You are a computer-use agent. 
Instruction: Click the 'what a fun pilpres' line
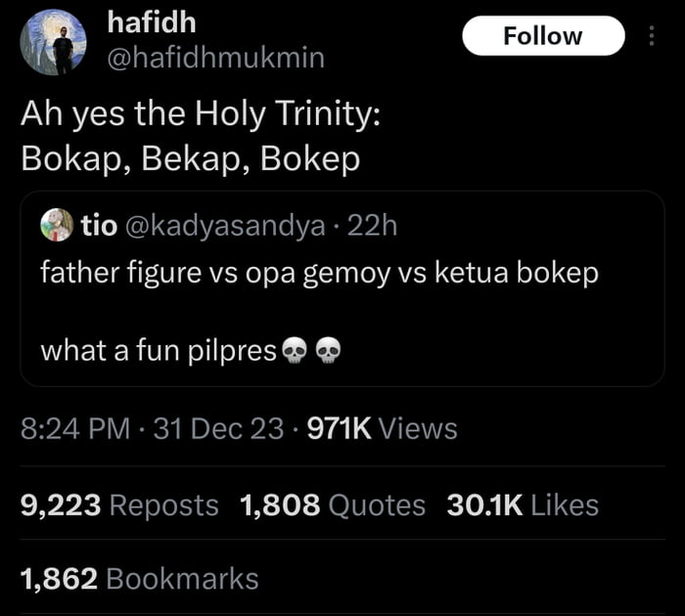pos(159,349)
